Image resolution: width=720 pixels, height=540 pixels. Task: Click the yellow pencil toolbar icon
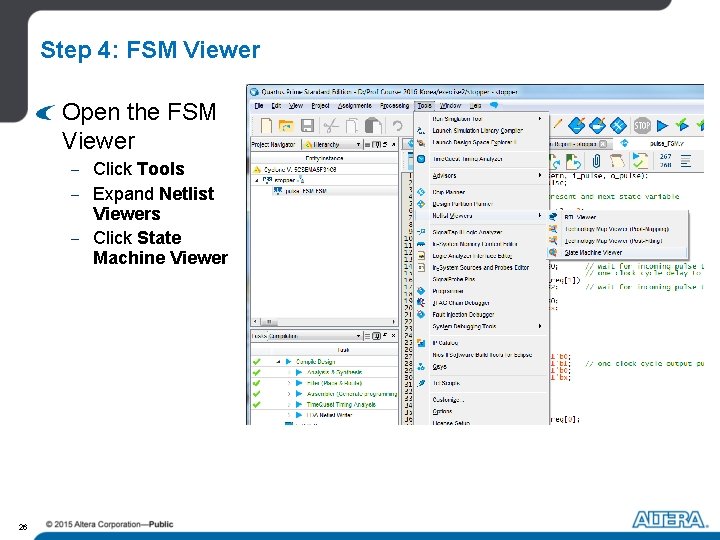click(557, 123)
